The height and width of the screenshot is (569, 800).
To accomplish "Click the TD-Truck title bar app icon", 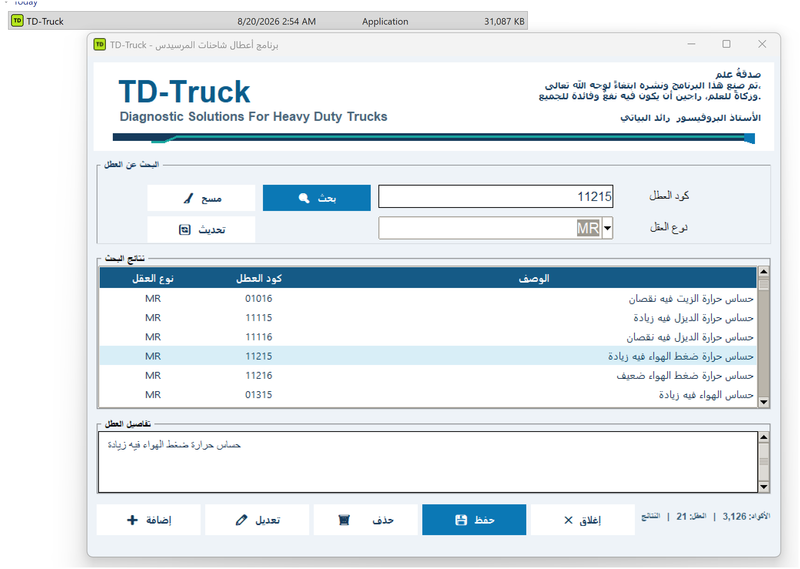I will click(100, 44).
